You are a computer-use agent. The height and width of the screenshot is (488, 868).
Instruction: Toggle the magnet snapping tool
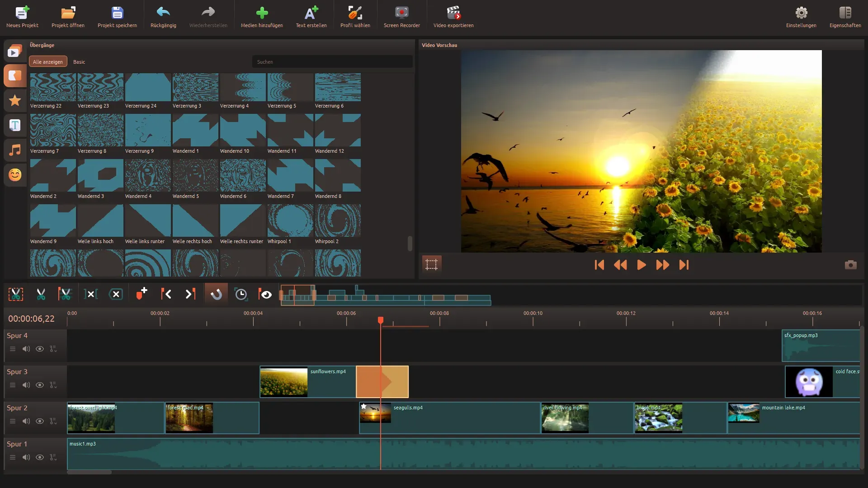[216, 294]
